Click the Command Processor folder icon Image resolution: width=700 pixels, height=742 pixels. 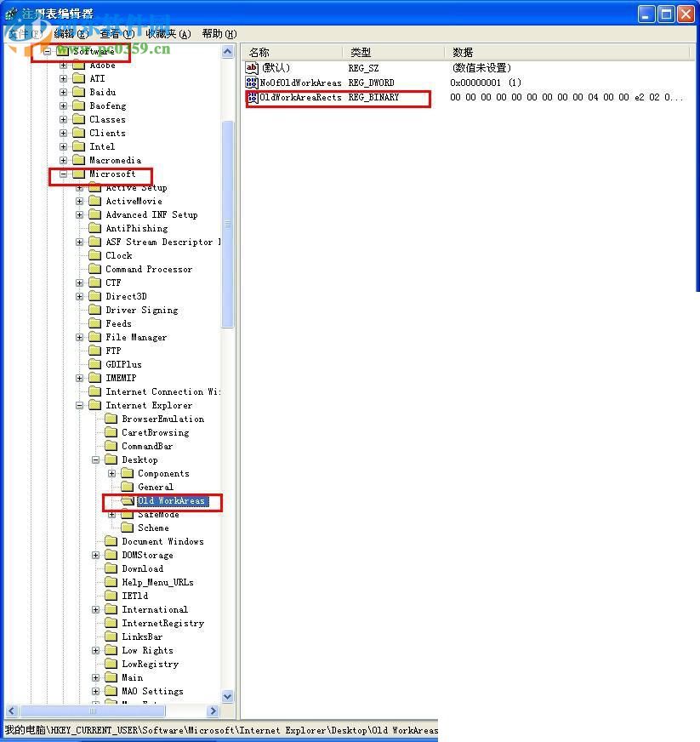pos(95,269)
